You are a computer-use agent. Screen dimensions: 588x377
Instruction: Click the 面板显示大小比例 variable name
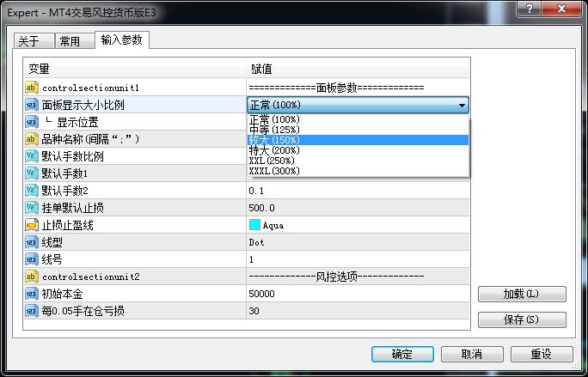[83, 105]
